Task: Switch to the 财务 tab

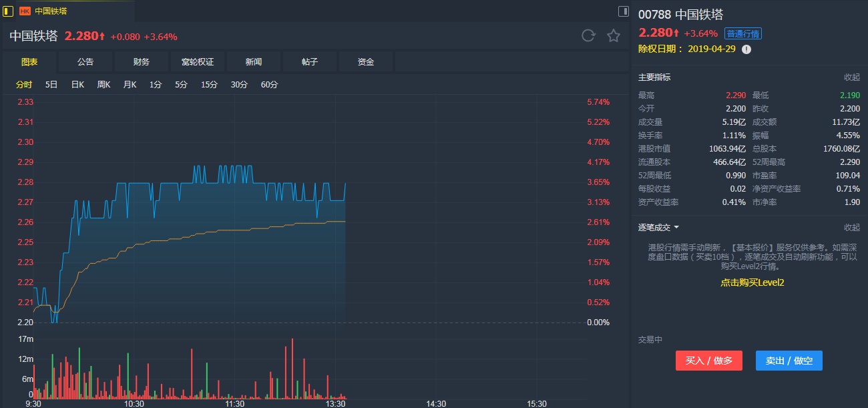Action: [142, 62]
